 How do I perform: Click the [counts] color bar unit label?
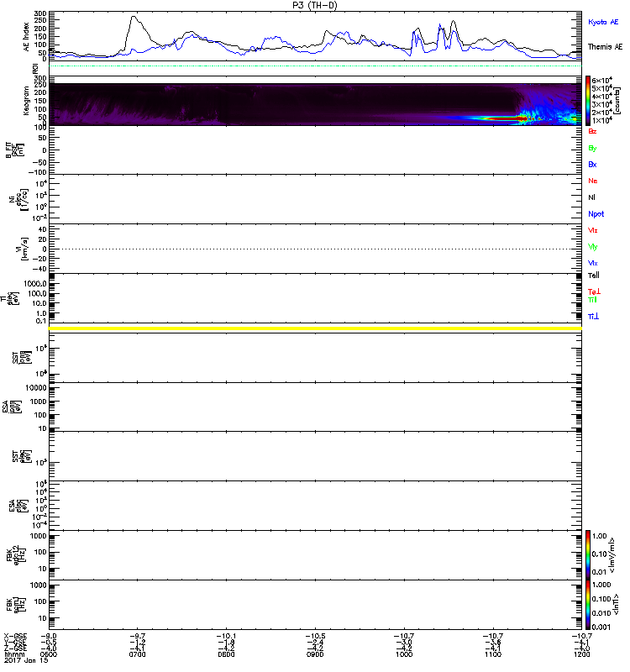[617, 101]
